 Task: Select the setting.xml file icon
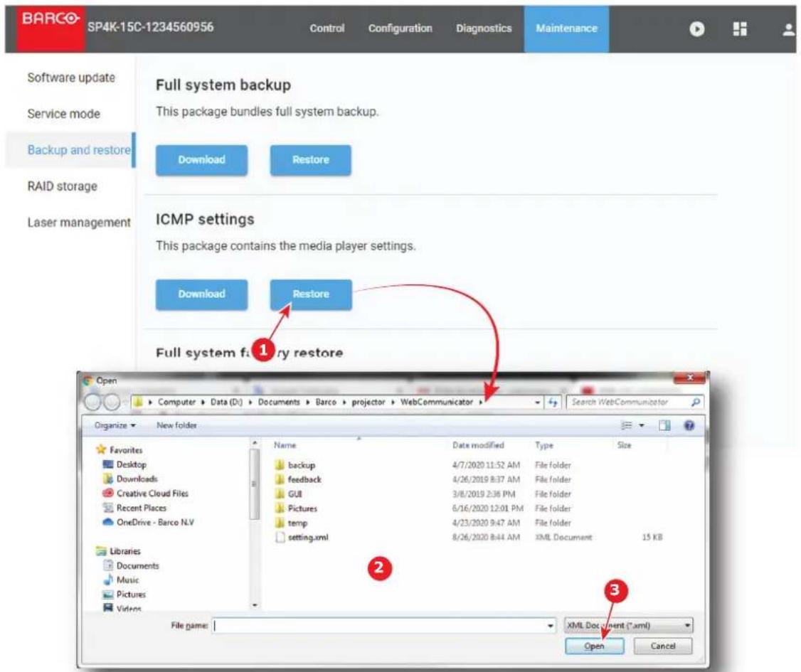coord(280,537)
